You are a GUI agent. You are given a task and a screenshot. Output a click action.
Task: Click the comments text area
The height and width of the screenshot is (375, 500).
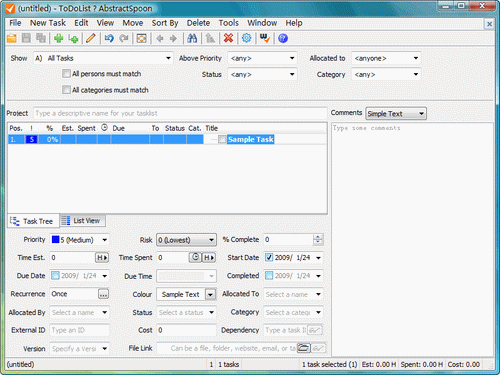point(413,239)
